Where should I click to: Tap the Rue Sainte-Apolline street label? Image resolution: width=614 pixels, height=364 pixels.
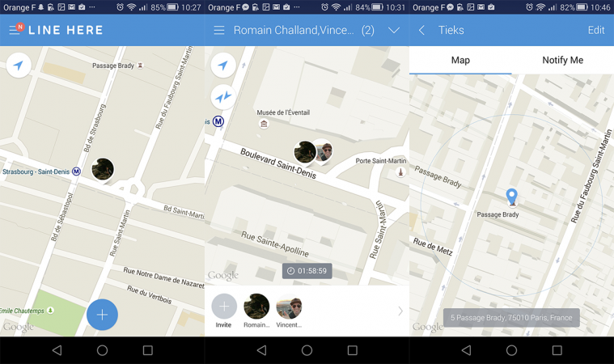pos(275,243)
